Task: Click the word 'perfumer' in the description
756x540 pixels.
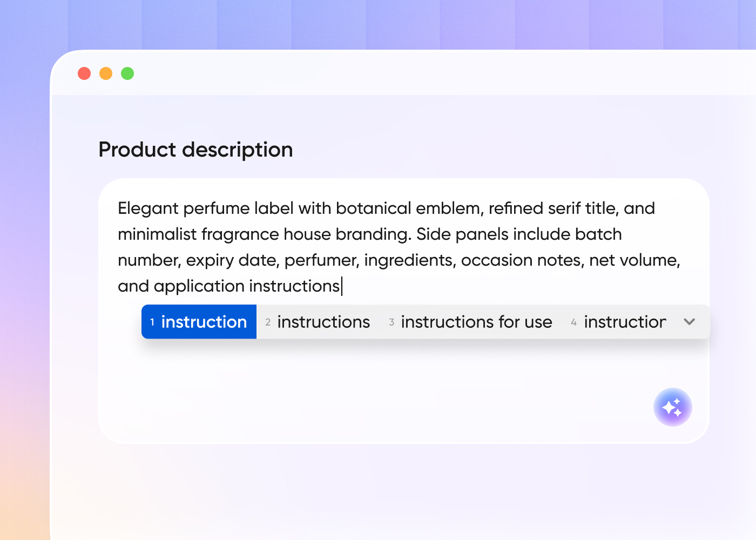Action: coord(319,260)
